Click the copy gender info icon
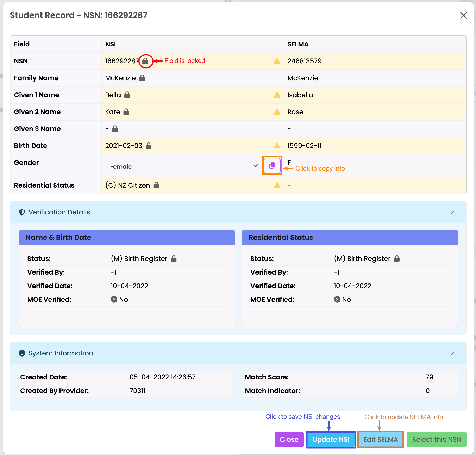Screen dimensions: 476x455 click(272, 165)
